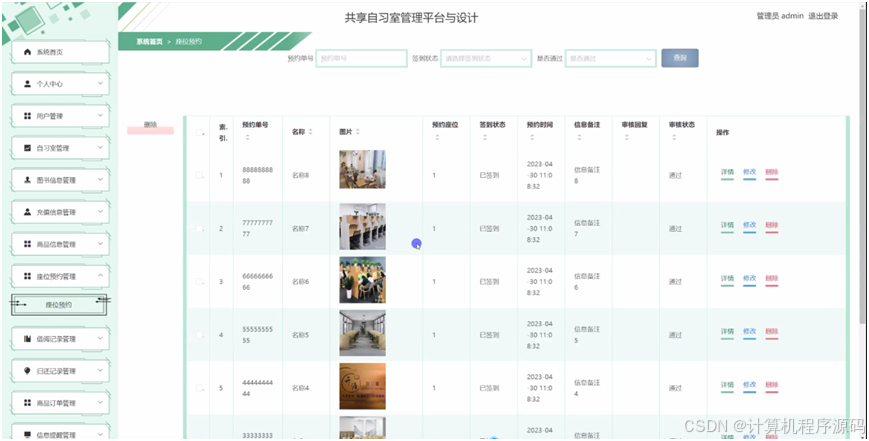The height and width of the screenshot is (441, 869).
Task: Click the icon beside 充值信息管理
Action: (27, 212)
